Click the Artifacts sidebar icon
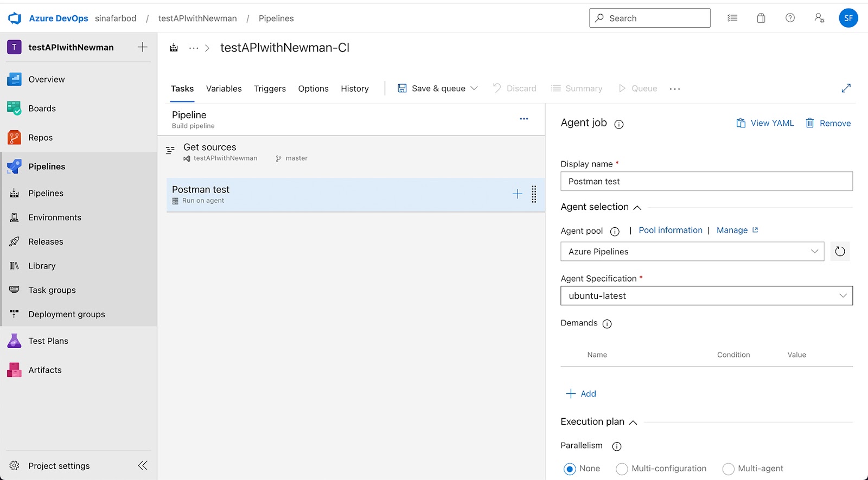This screenshot has width=868, height=480. tap(14, 370)
